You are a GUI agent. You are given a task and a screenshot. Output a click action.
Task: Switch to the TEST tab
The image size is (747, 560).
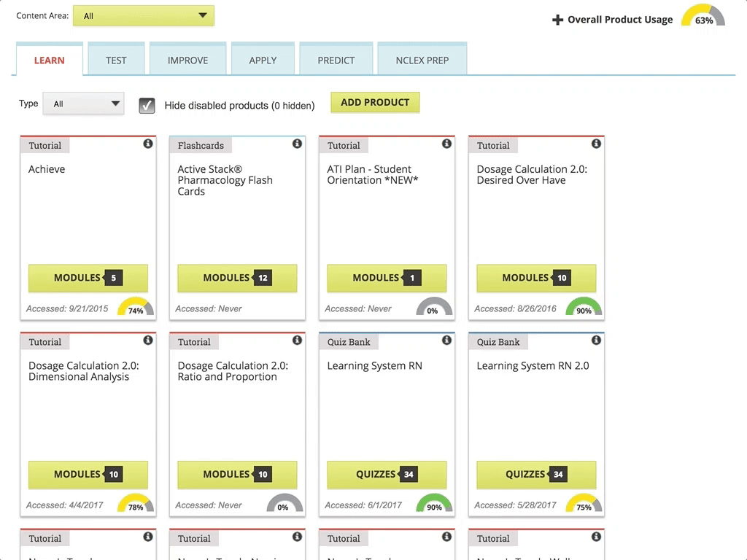[x=116, y=61]
